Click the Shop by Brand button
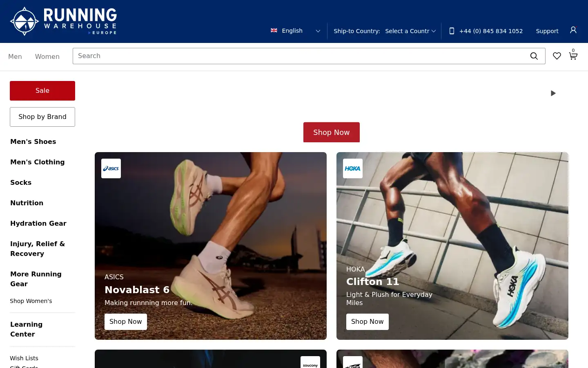Image resolution: width=588 pixels, height=368 pixels. click(x=42, y=117)
